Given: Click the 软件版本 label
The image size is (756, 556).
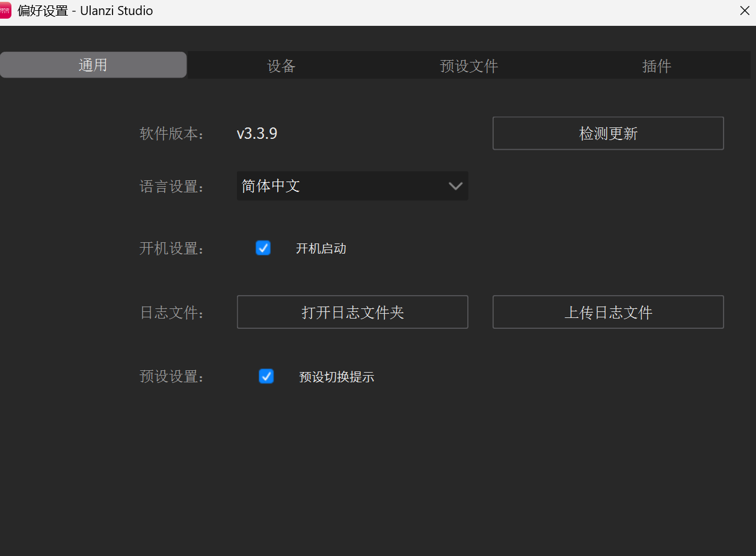Looking at the screenshot, I should (172, 133).
